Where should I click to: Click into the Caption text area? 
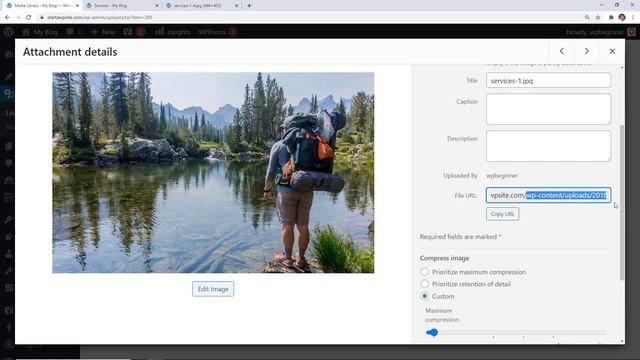548,109
